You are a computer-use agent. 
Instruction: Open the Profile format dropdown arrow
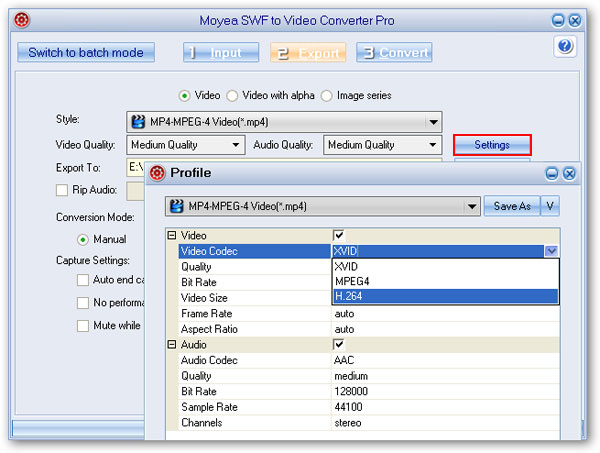coord(472,206)
